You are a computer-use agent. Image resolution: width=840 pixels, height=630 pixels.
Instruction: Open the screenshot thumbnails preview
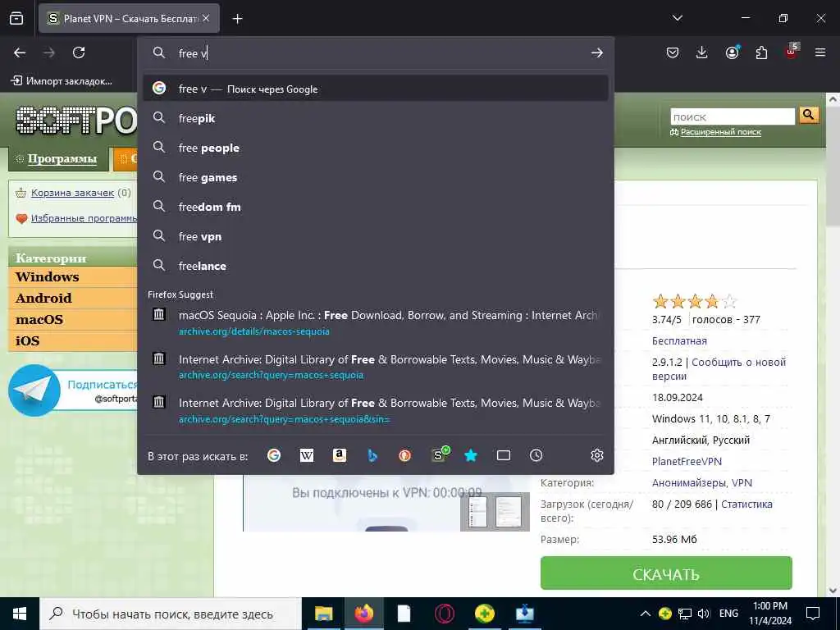495,512
